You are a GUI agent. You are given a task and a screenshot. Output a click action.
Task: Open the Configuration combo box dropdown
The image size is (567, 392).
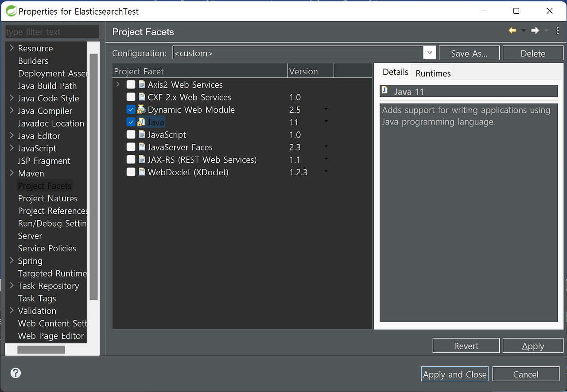[x=429, y=53]
